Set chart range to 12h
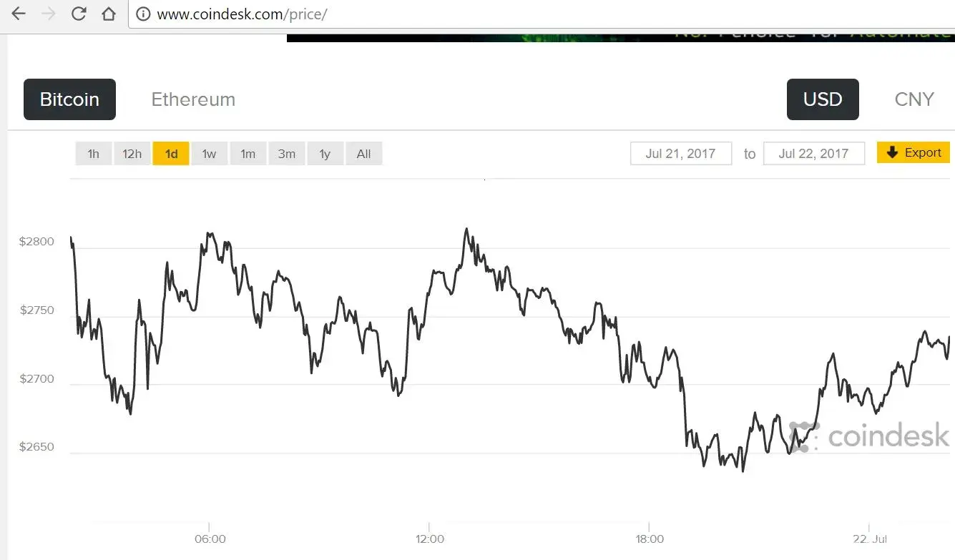 point(132,154)
